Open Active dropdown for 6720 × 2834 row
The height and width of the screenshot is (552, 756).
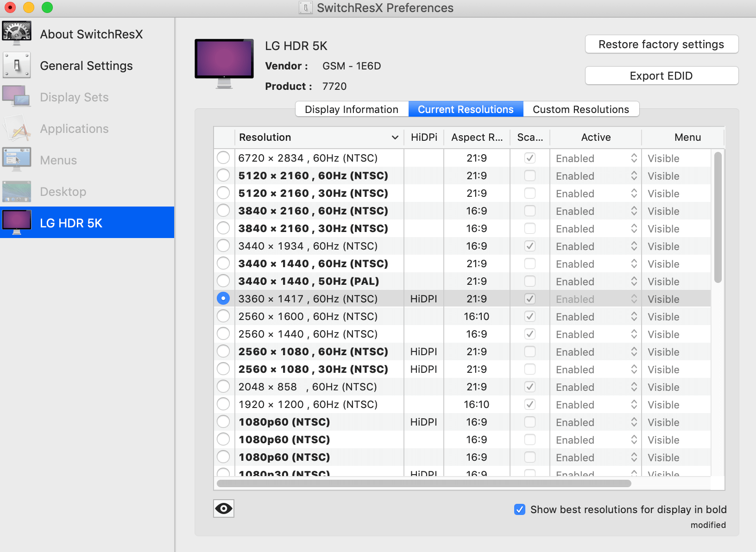[597, 158]
